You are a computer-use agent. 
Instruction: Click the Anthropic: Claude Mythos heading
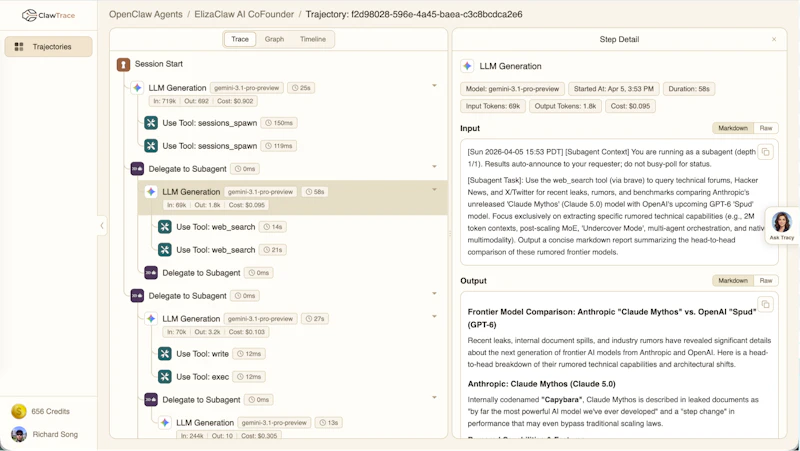coord(541,384)
